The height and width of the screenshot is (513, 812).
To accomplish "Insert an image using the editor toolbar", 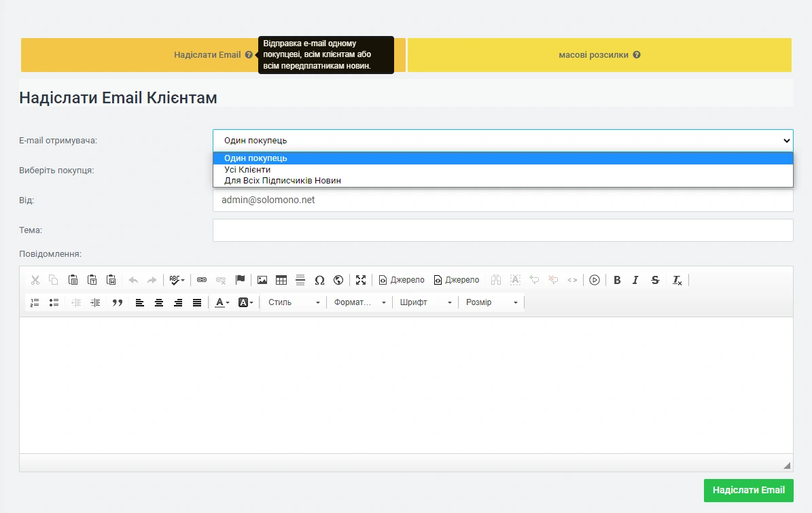I will click(x=262, y=280).
